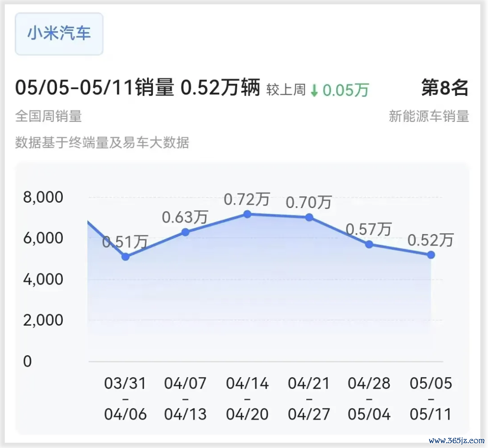
Task: Select the 0.72万 peak data point
Action: 247,214
